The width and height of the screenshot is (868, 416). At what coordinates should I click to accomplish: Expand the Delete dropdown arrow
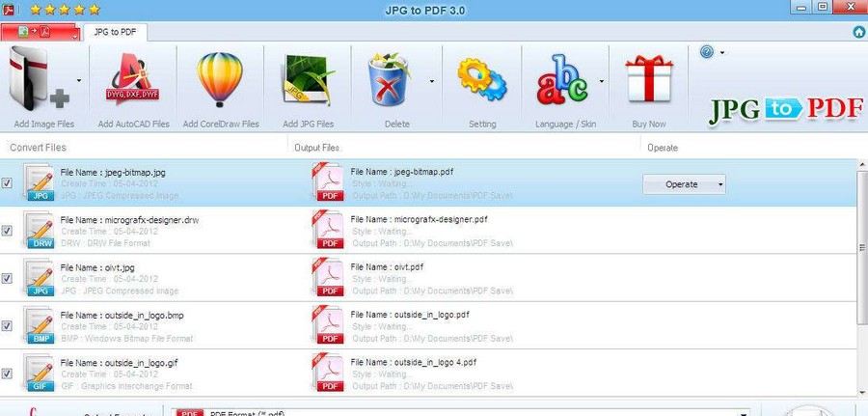pos(432,81)
